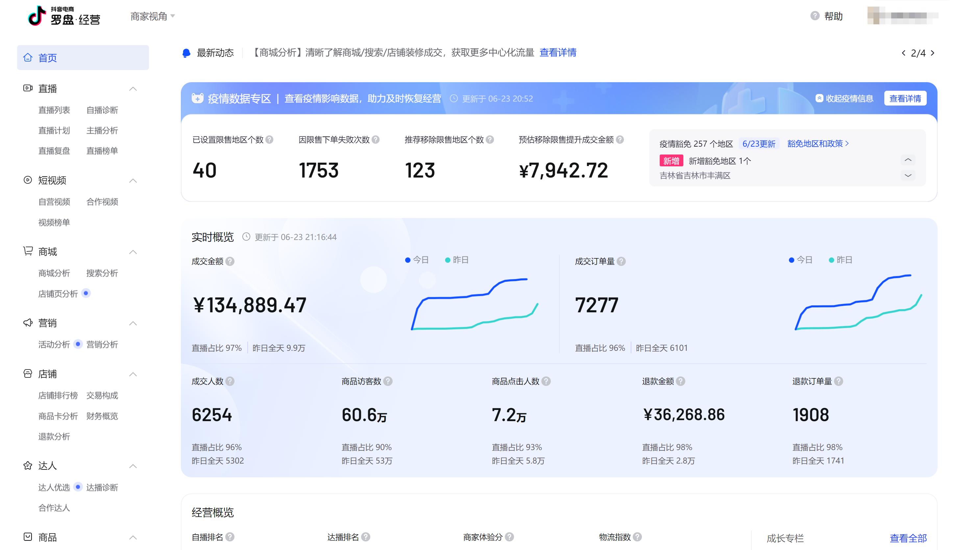
Task: Click the 最新动态 notification bell icon
Action: [186, 53]
